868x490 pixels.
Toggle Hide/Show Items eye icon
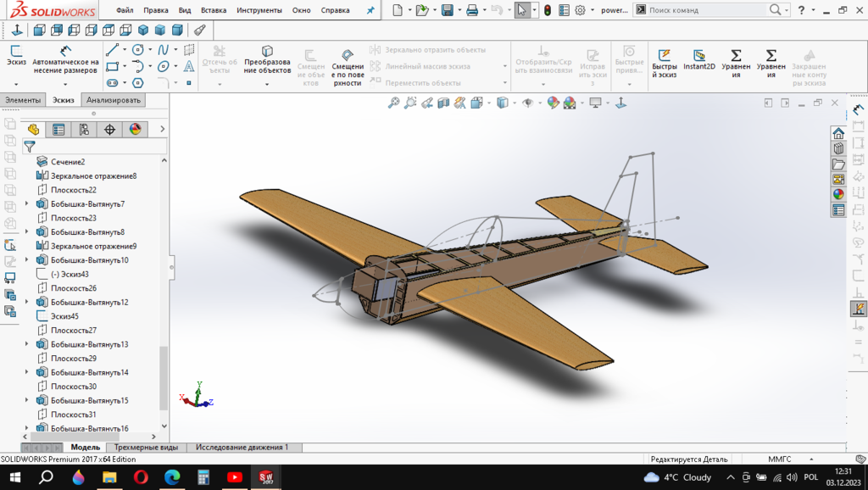[x=528, y=103]
